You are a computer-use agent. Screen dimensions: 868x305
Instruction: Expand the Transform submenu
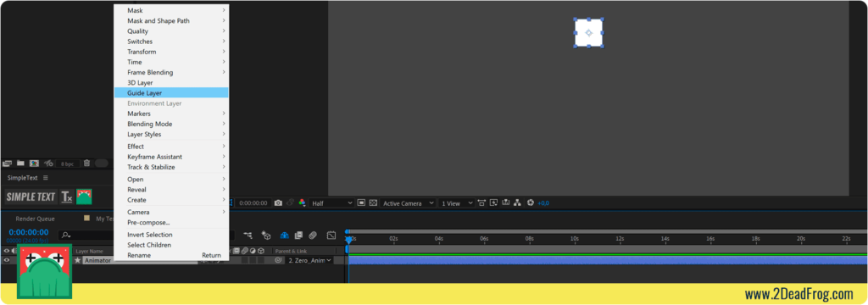pyautogui.click(x=171, y=52)
